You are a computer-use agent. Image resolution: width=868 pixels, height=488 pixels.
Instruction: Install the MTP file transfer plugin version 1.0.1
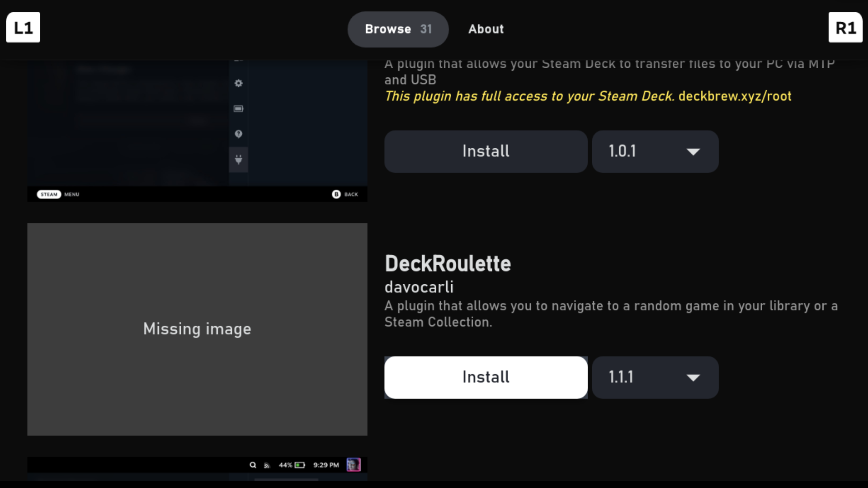coord(486,151)
